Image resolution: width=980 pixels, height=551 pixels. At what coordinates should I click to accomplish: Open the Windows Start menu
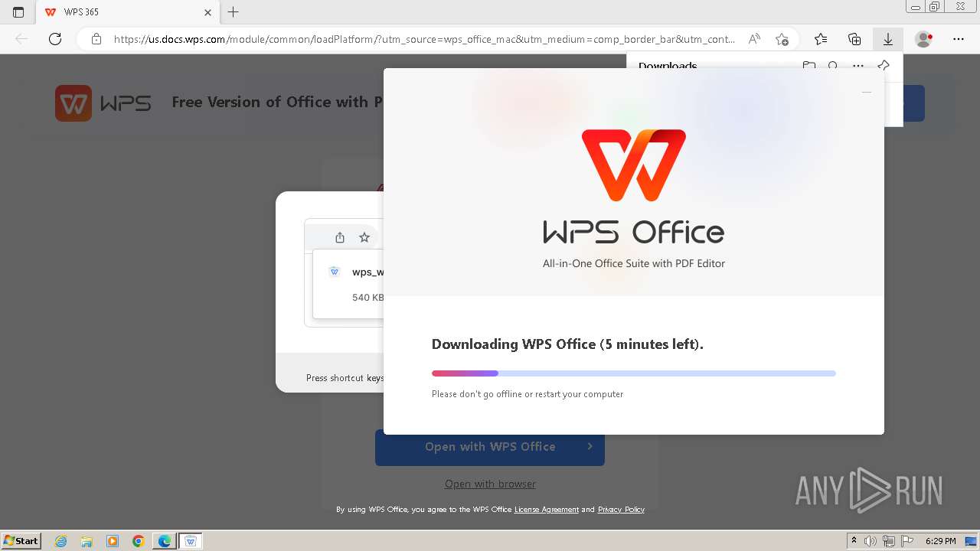point(21,540)
